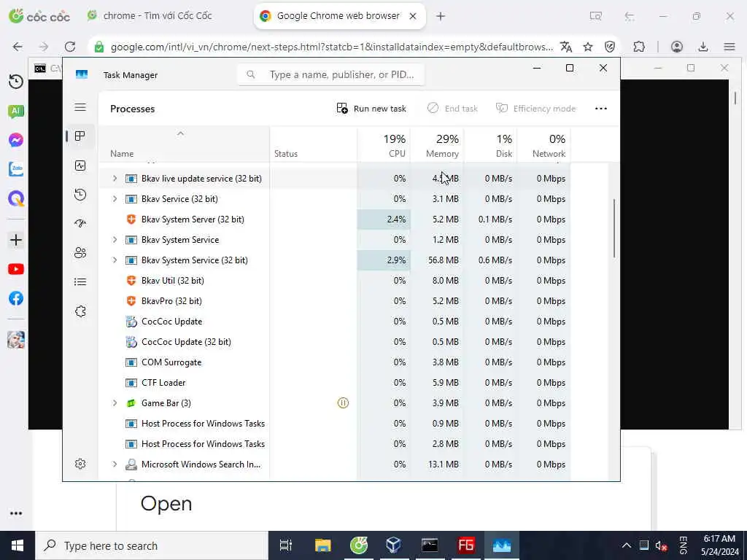The image size is (747, 560).
Task: Click End task button
Action: 452,109
